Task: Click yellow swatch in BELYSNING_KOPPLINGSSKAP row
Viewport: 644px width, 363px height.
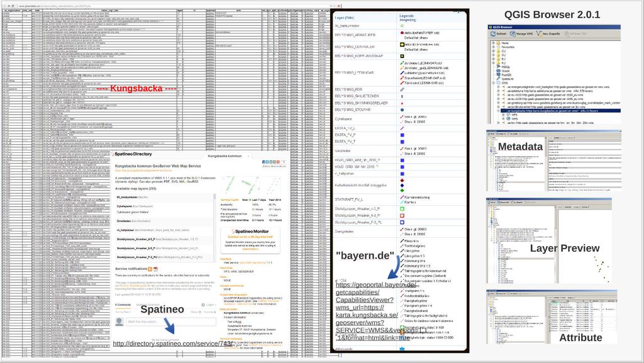Action: point(402,56)
